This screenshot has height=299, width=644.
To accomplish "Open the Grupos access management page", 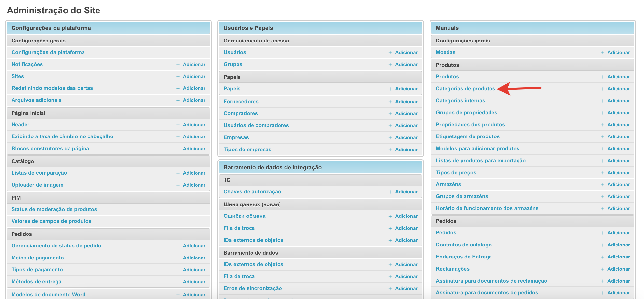I will [x=233, y=65].
